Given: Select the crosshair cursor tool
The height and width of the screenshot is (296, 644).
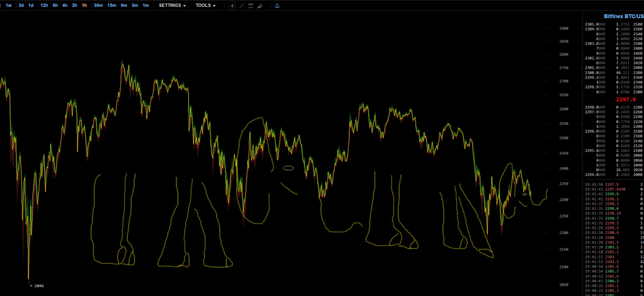Looking at the screenshot, I should pyautogui.click(x=232, y=6).
